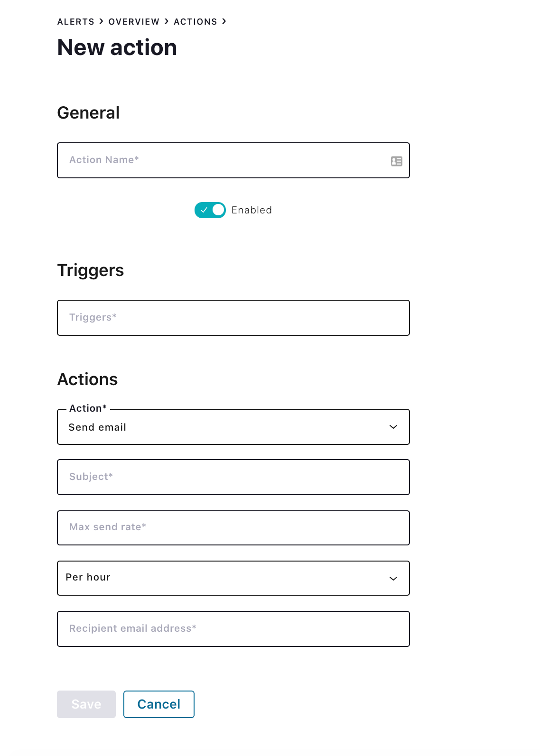
Task: Click the Enabled label text
Action: pos(251,210)
